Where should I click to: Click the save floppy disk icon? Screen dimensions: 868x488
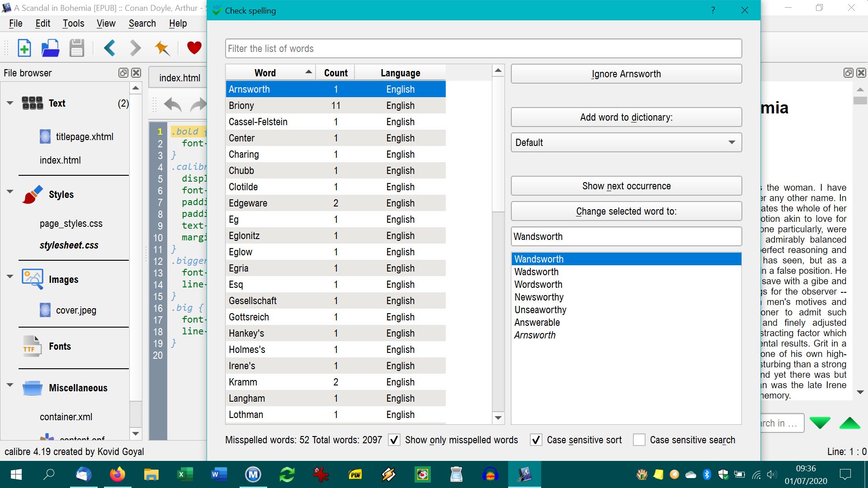(76, 48)
